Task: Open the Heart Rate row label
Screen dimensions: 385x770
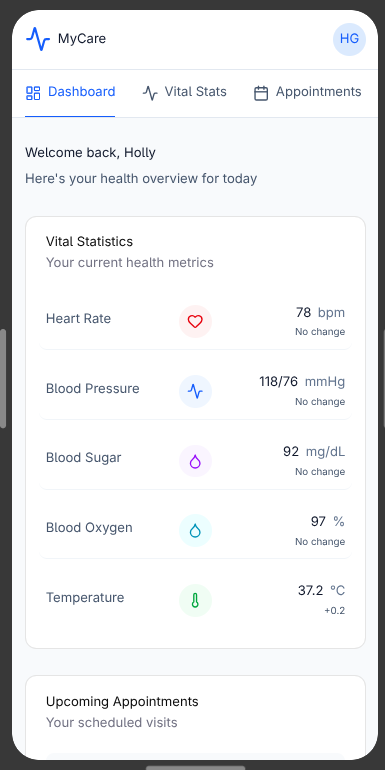Action: pos(79,319)
